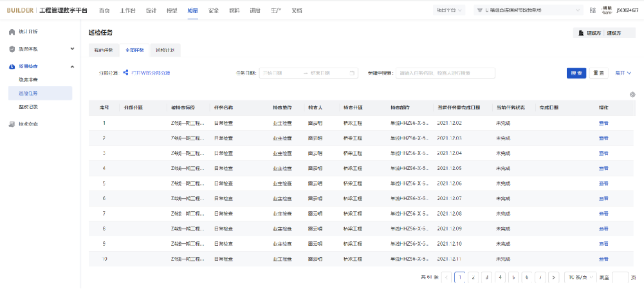
Task: Select 隐患排查 in sidebar
Action: coord(28,79)
